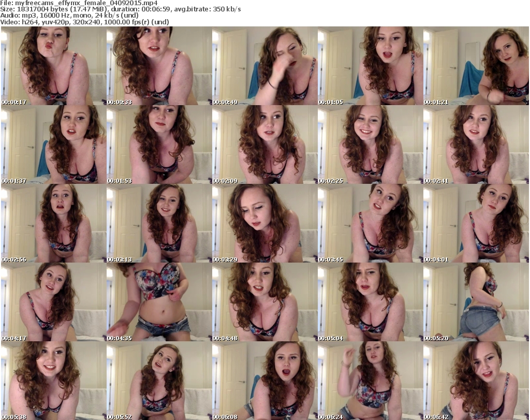The width and height of the screenshot is (530, 420).
Task: Click the 'Audio: mp3, 16000 Hz' line
Action: (x=69, y=16)
